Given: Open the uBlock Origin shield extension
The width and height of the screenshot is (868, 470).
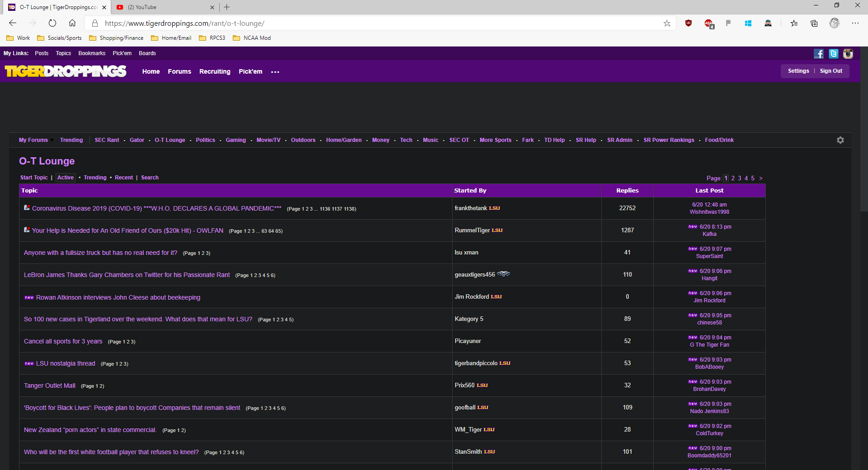Looking at the screenshot, I should pyautogui.click(x=689, y=23).
